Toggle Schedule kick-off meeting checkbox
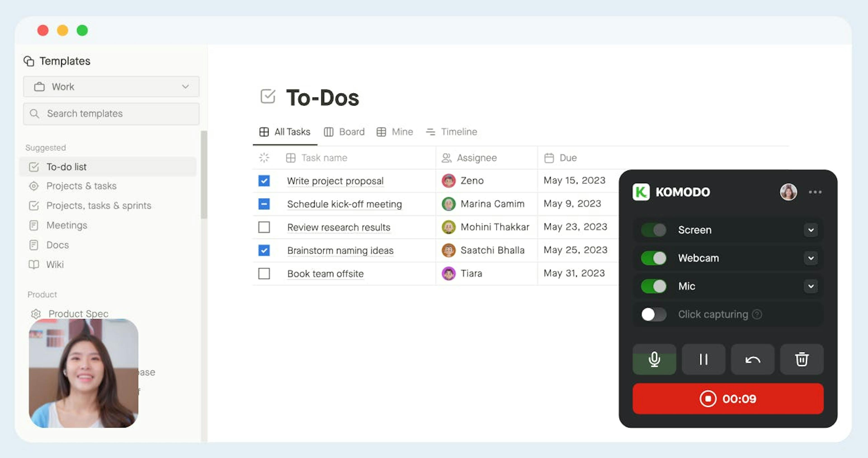 [264, 204]
